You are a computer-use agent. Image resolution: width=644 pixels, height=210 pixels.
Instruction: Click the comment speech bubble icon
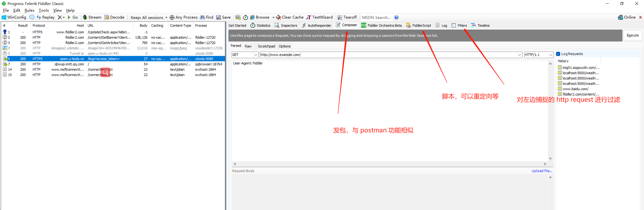tap(32, 17)
